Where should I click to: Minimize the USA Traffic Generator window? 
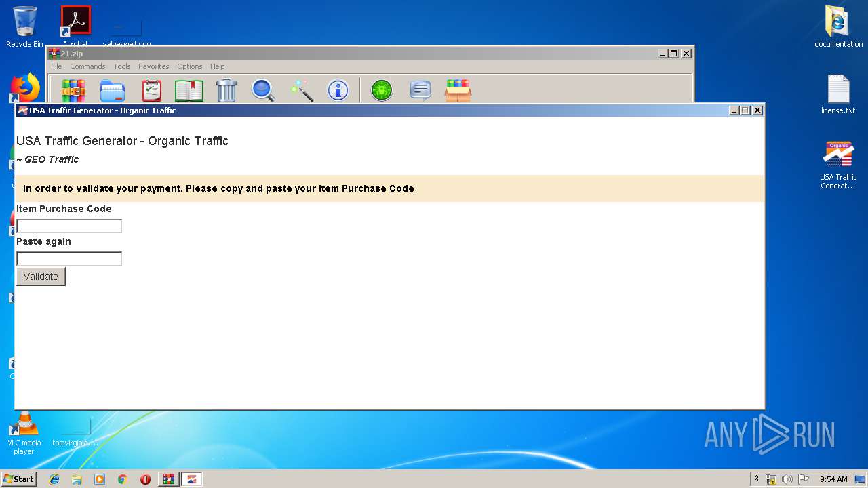coord(734,110)
